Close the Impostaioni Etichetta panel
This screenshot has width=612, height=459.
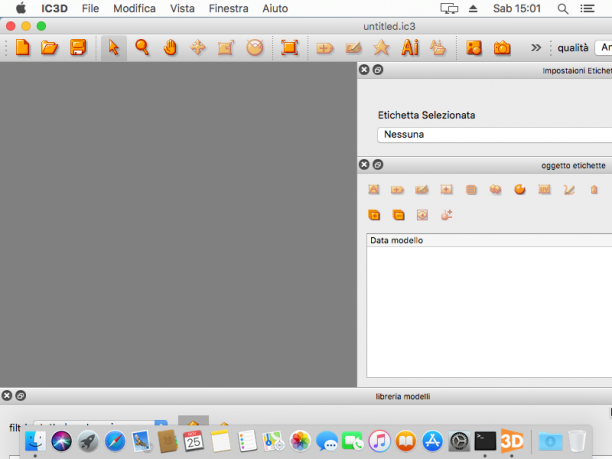click(x=364, y=70)
